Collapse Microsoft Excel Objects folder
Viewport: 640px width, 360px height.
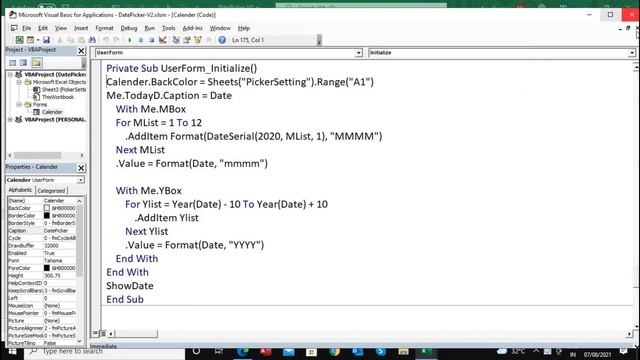point(19,82)
